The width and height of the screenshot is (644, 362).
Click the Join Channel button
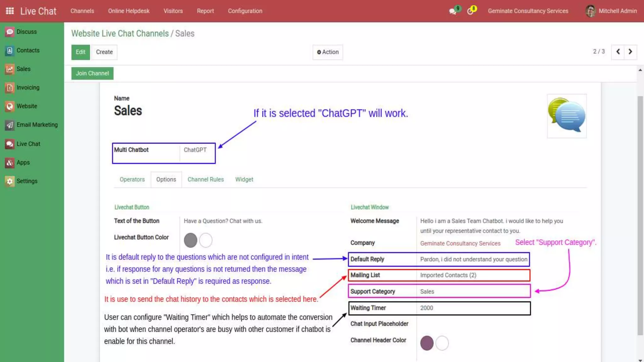[x=92, y=73]
